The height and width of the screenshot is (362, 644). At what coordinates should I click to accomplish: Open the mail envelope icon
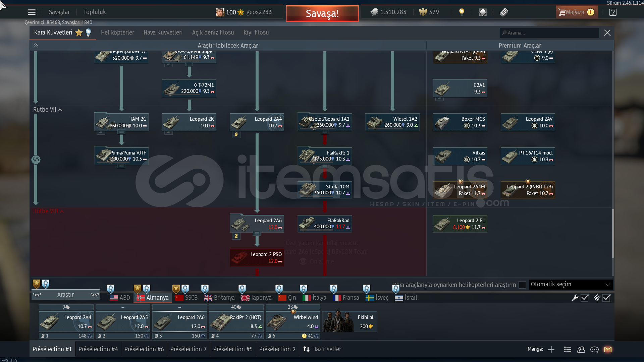click(608, 349)
